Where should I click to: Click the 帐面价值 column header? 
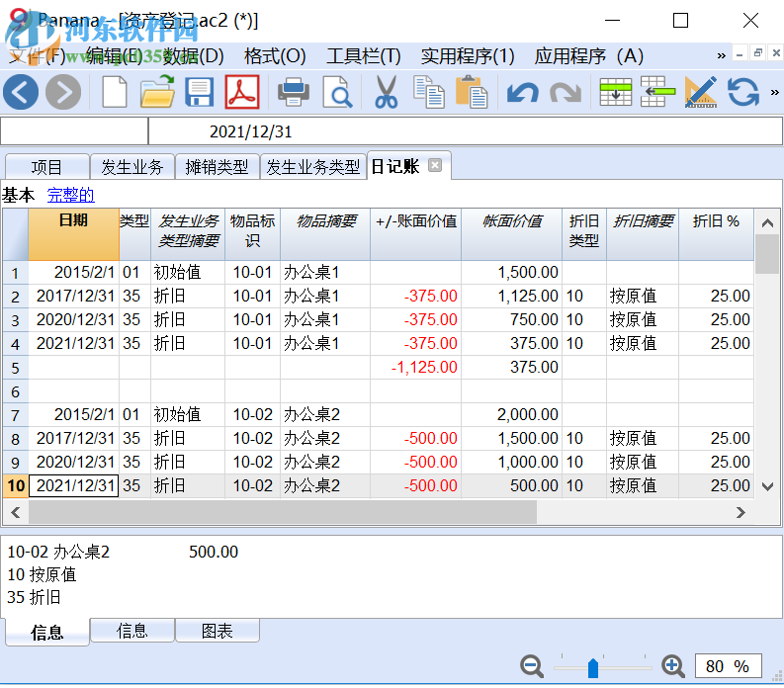pos(511,234)
